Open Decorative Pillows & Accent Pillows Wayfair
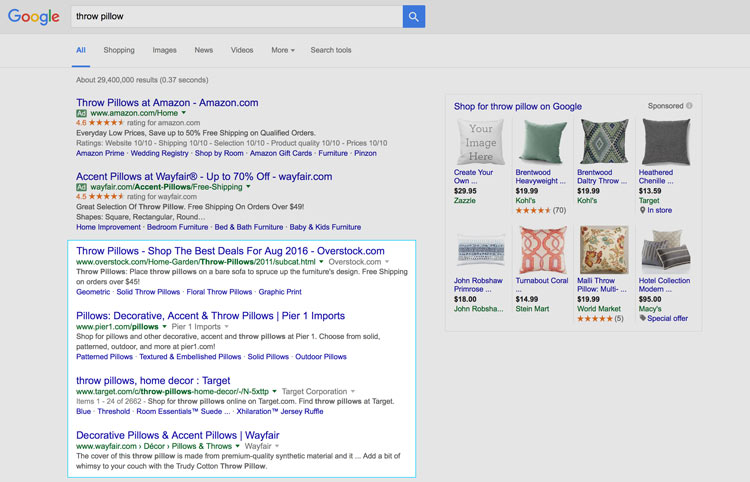This screenshot has height=482, width=750. (x=177, y=435)
